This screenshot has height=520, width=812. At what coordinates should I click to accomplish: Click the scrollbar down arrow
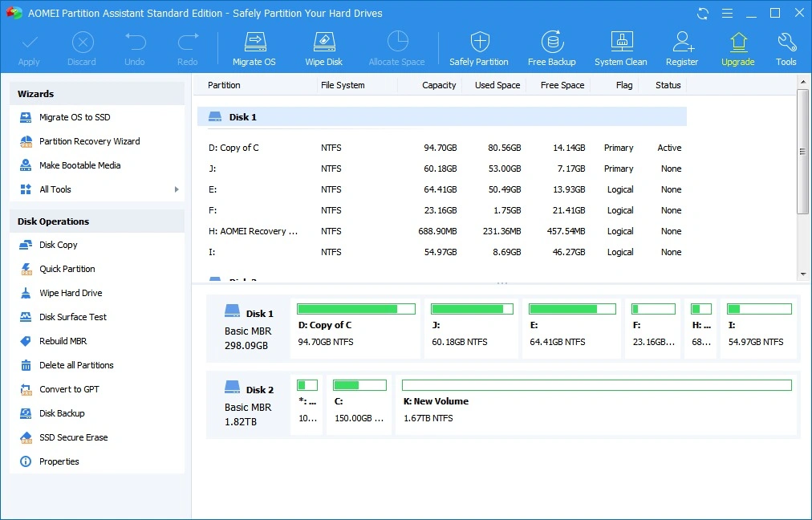click(x=803, y=274)
